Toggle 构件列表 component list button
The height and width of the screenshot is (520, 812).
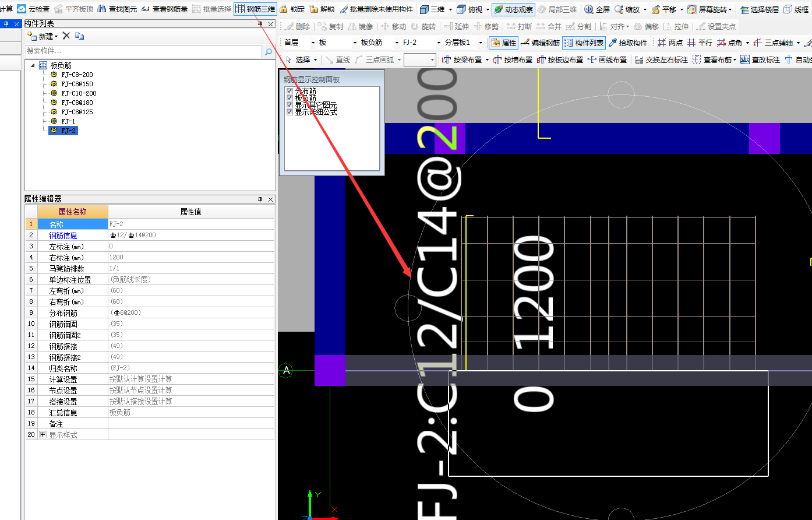584,43
